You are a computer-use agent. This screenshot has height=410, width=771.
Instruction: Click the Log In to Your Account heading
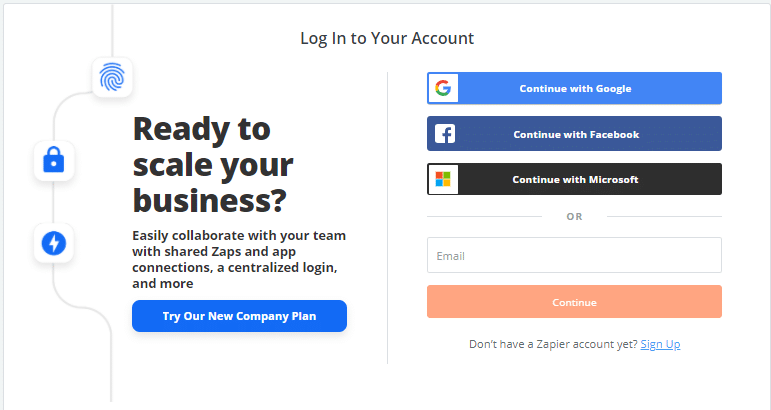tap(387, 39)
